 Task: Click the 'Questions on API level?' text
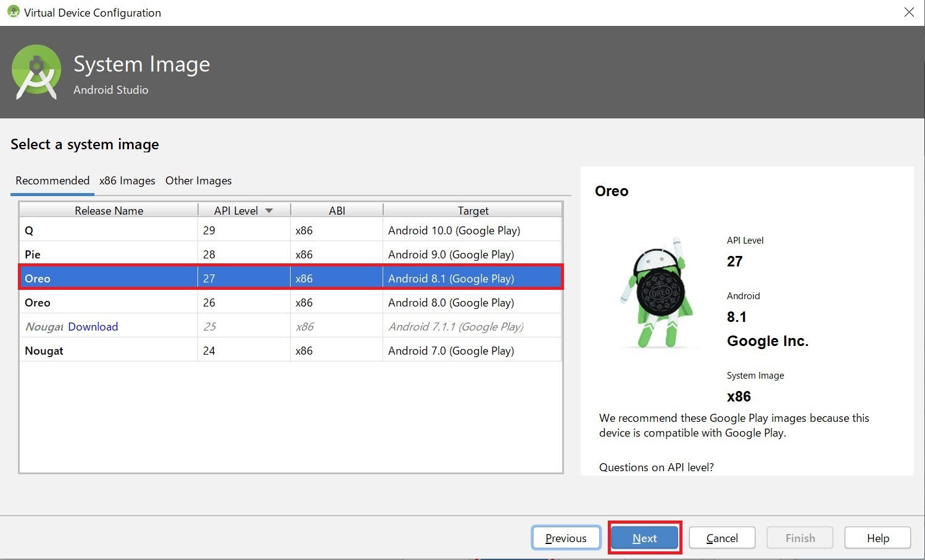[x=656, y=467]
